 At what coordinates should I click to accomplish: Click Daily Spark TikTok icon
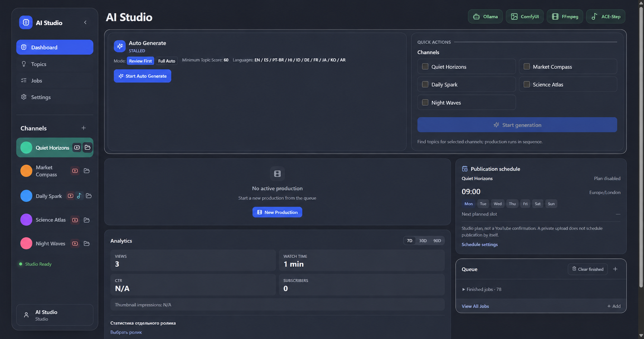pyautogui.click(x=79, y=196)
